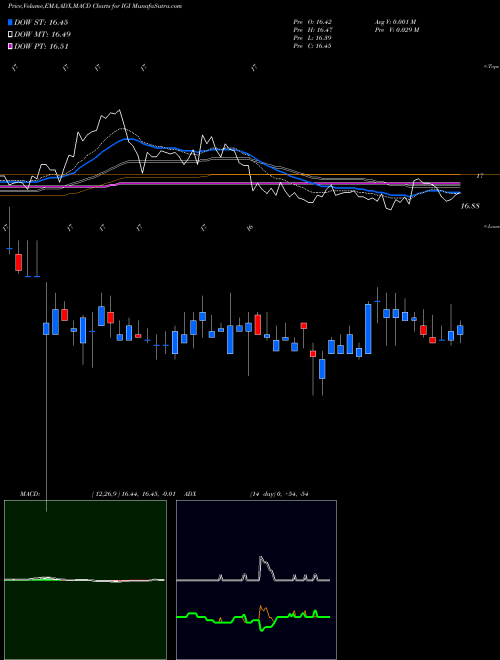The height and width of the screenshot is (660, 500).
Task: Click the 'Pre C: 16.45' close value
Action: click(313, 46)
